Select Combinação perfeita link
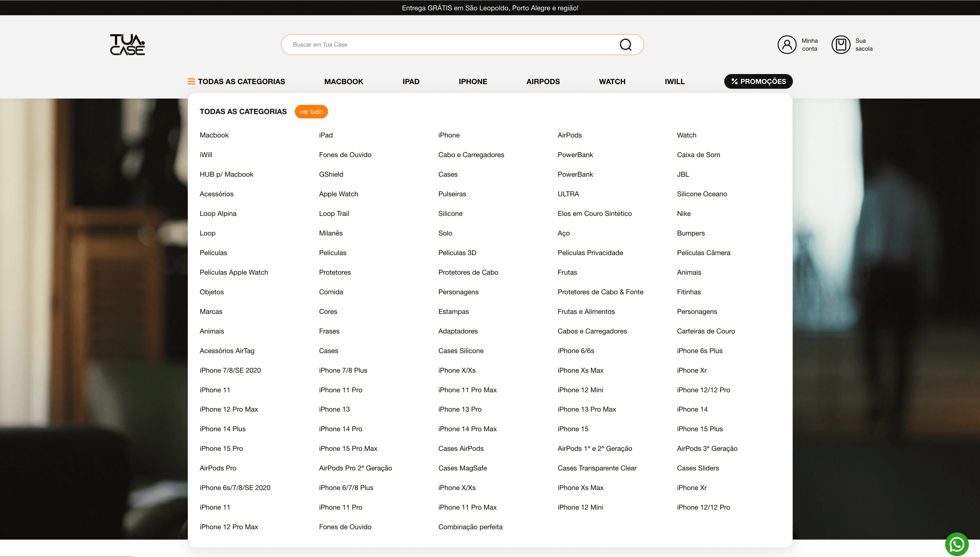The width and height of the screenshot is (980, 557). click(x=470, y=527)
